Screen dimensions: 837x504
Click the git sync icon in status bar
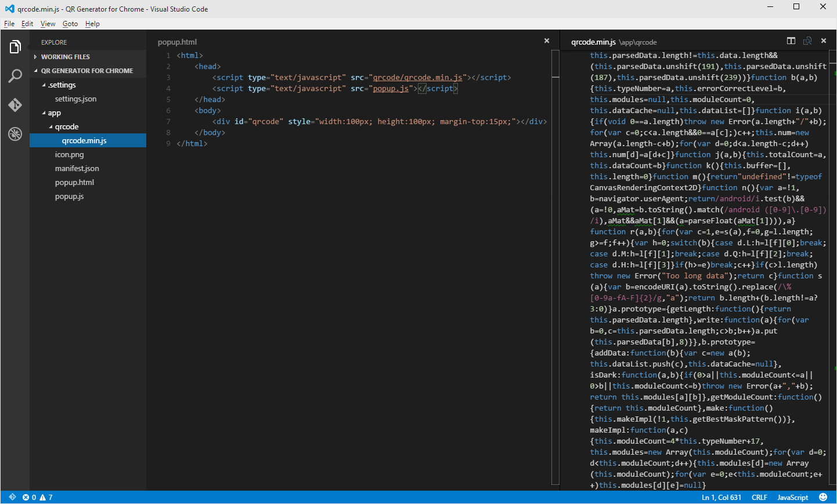click(x=12, y=497)
